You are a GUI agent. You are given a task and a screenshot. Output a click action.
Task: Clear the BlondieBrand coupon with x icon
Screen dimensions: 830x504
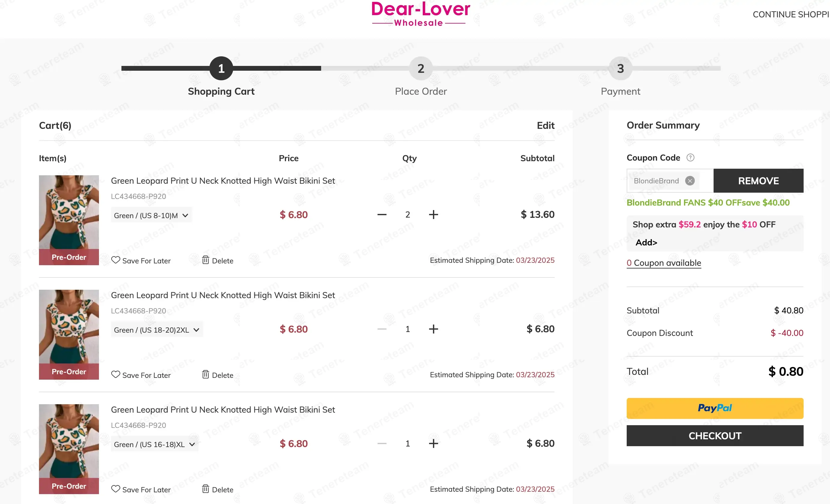coord(690,181)
